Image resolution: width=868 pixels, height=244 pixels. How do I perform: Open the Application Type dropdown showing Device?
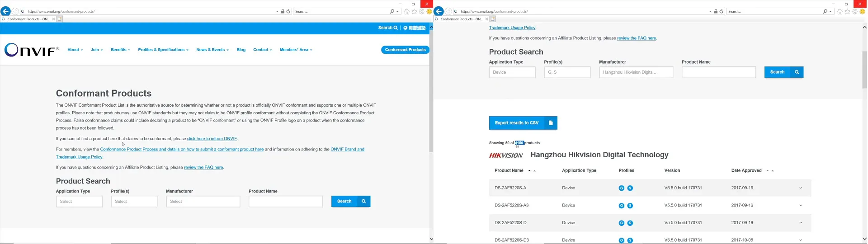coord(512,72)
